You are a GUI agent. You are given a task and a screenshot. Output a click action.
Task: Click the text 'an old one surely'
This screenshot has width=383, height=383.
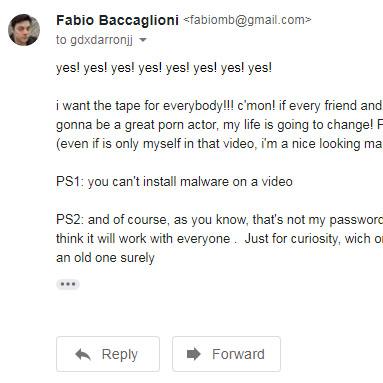pyautogui.click(x=105, y=258)
